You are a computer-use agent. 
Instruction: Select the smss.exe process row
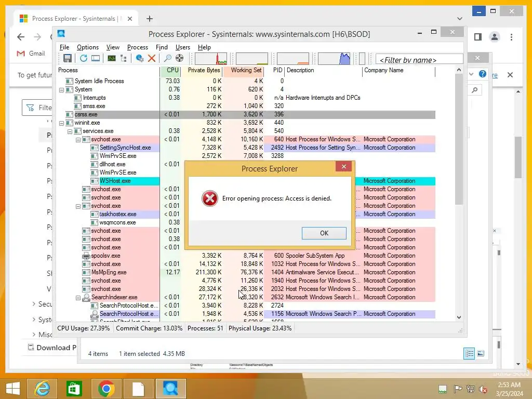(x=246, y=106)
